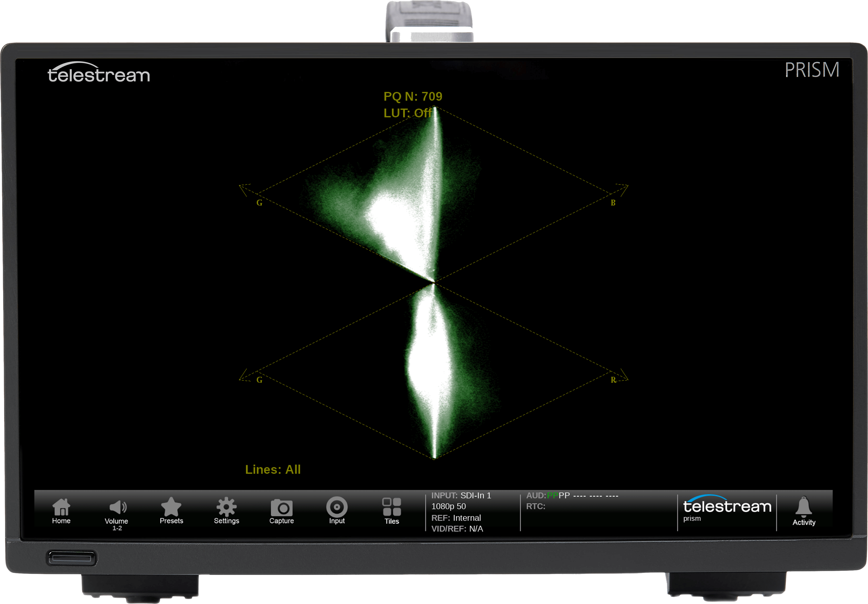Open the Presets star icon
The width and height of the screenshot is (868, 604).
click(171, 510)
